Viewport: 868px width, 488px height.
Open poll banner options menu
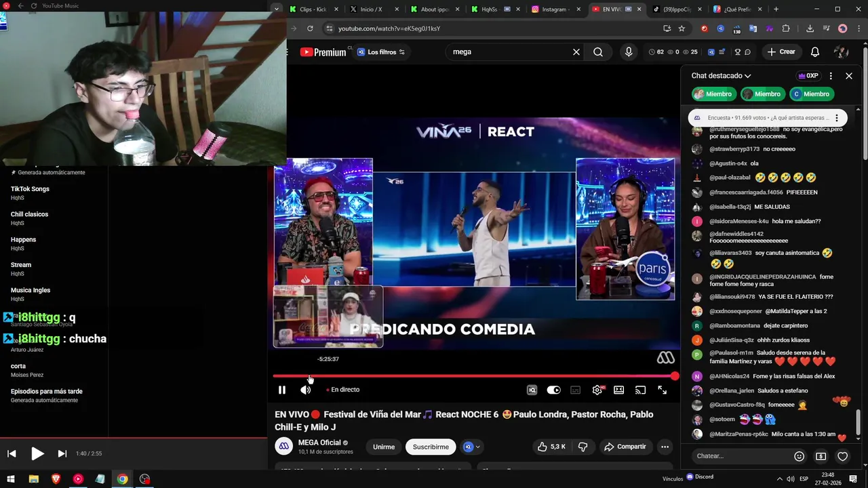(x=837, y=118)
